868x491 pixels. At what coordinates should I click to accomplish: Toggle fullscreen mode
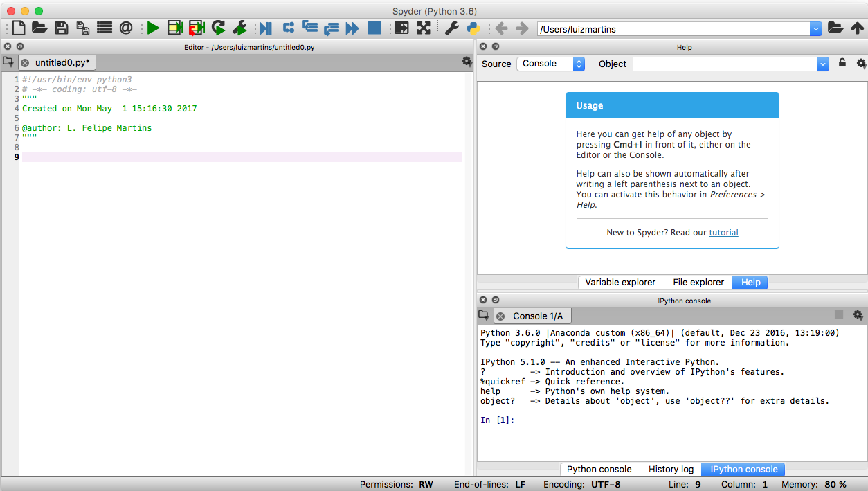pyautogui.click(x=424, y=28)
